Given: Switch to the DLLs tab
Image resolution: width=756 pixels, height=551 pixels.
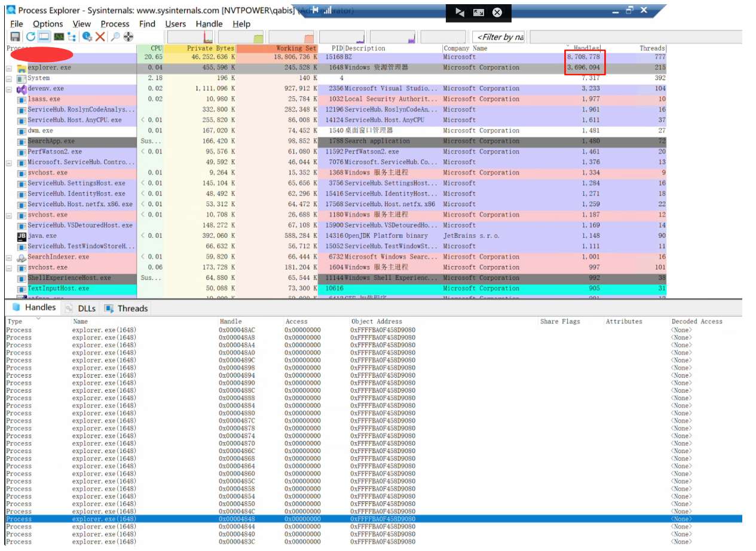Looking at the screenshot, I should pos(80,308).
